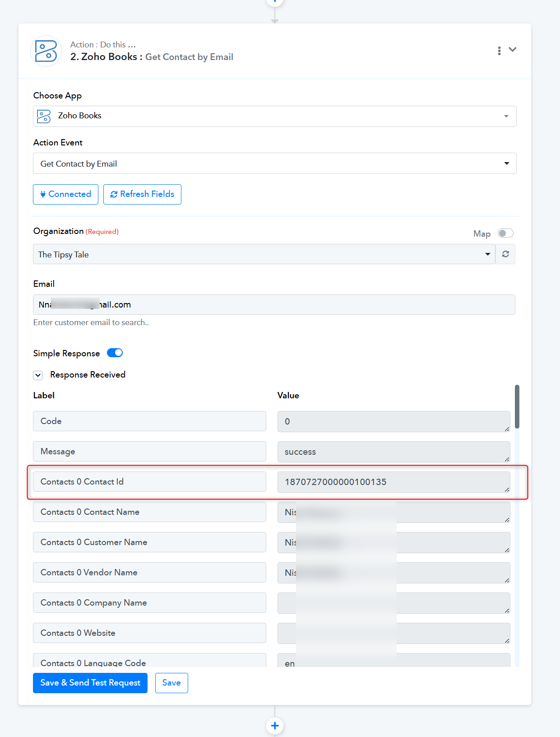
Task: Click Save & Send Test Request button
Action: coord(90,683)
